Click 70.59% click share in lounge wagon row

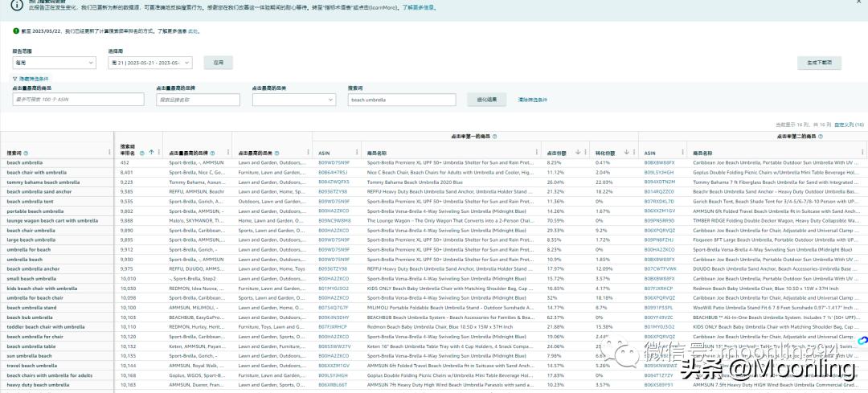click(x=555, y=220)
